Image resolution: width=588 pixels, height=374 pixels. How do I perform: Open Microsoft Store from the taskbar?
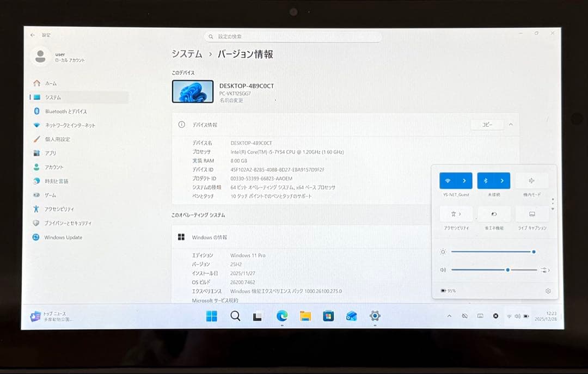tap(328, 316)
